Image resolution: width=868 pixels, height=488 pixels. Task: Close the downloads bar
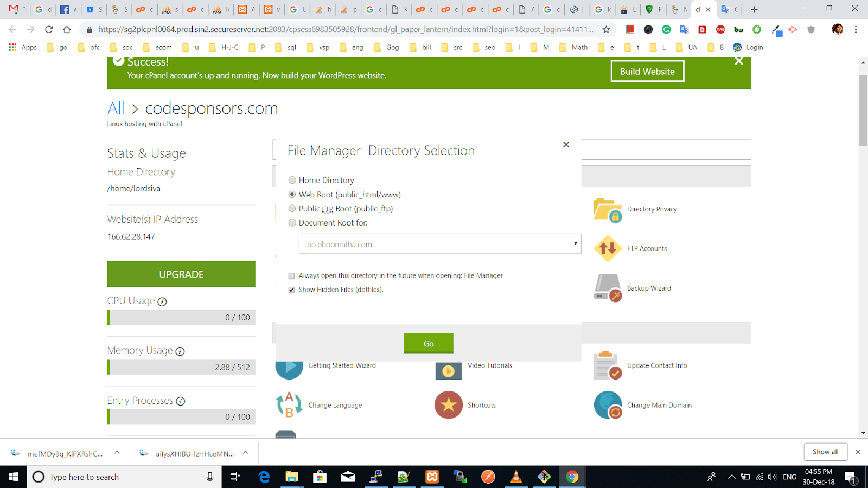pyautogui.click(x=858, y=452)
